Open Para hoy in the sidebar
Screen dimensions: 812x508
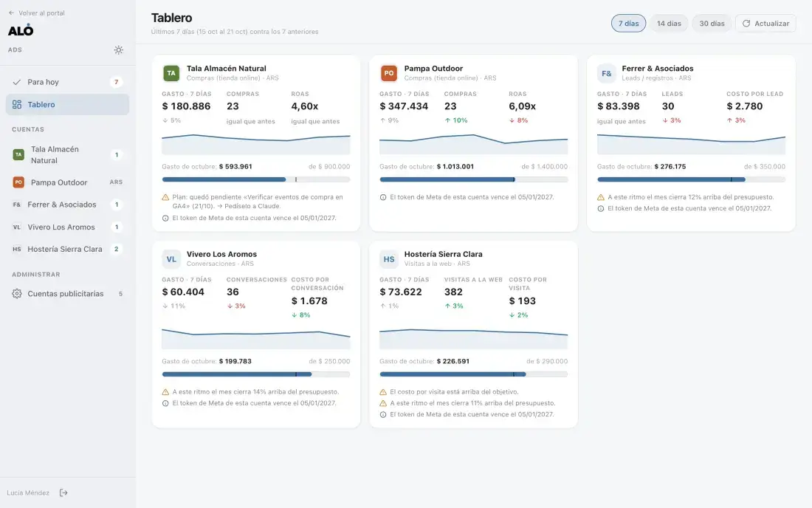click(x=67, y=82)
